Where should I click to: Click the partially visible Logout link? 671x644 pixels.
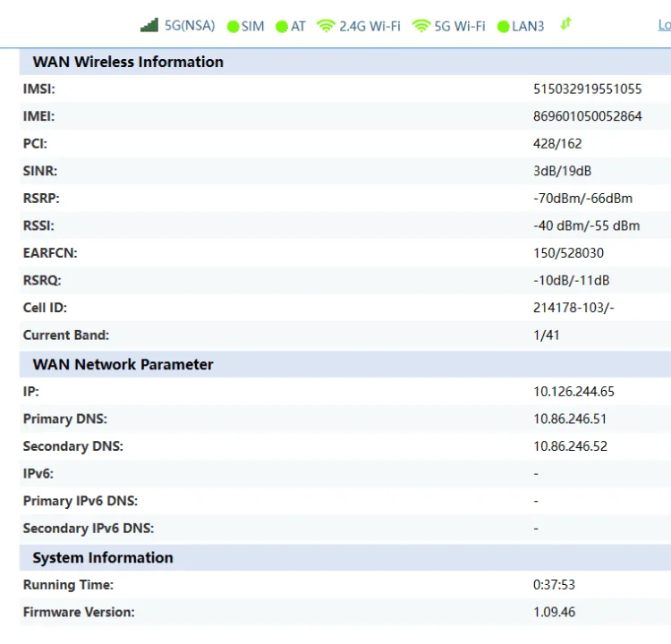pyautogui.click(x=665, y=25)
